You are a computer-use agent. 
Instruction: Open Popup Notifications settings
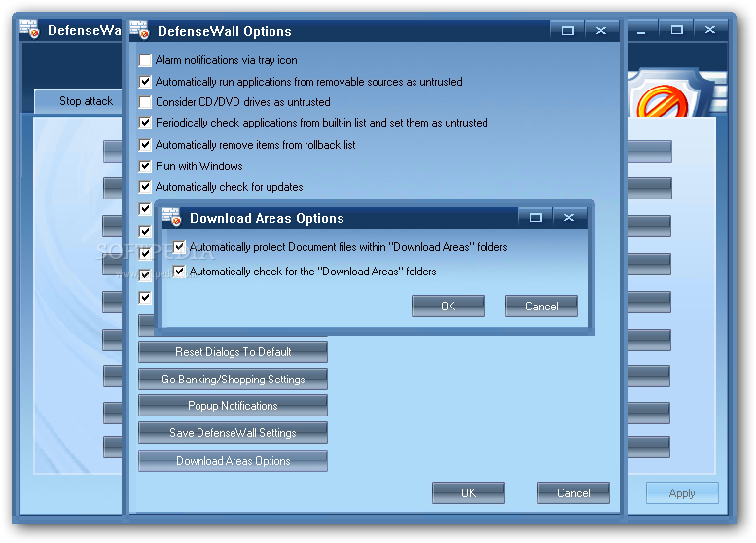tap(233, 406)
